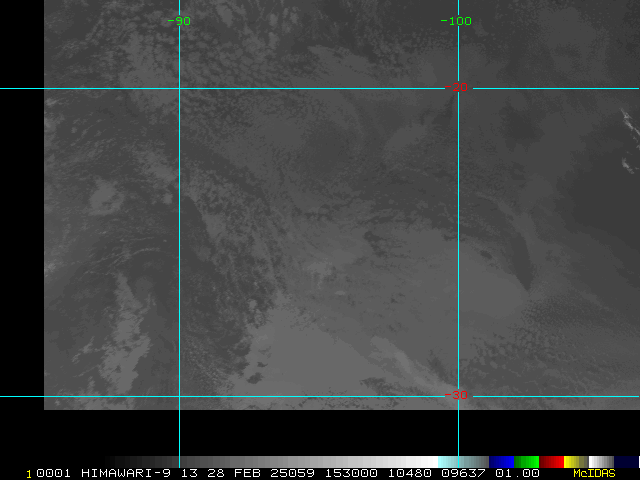Select the dark navy segment of color bar
The width and height of the screenshot is (640, 480).
pos(626,462)
